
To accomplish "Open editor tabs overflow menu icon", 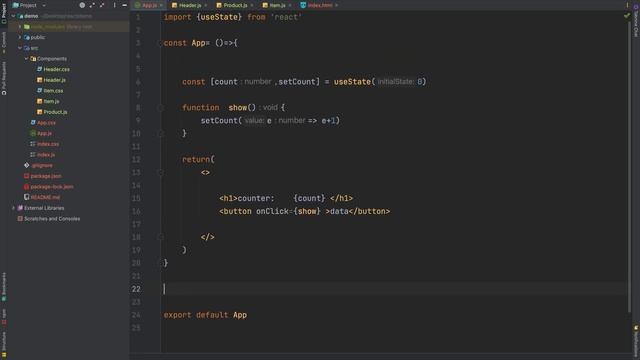I will coord(627,5).
